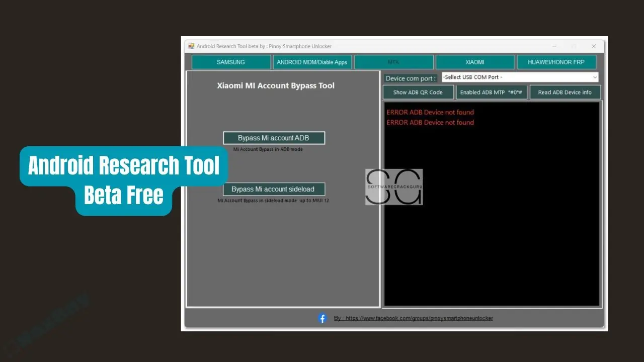Select the MTK tab
This screenshot has width=644, height=362.
coord(393,62)
